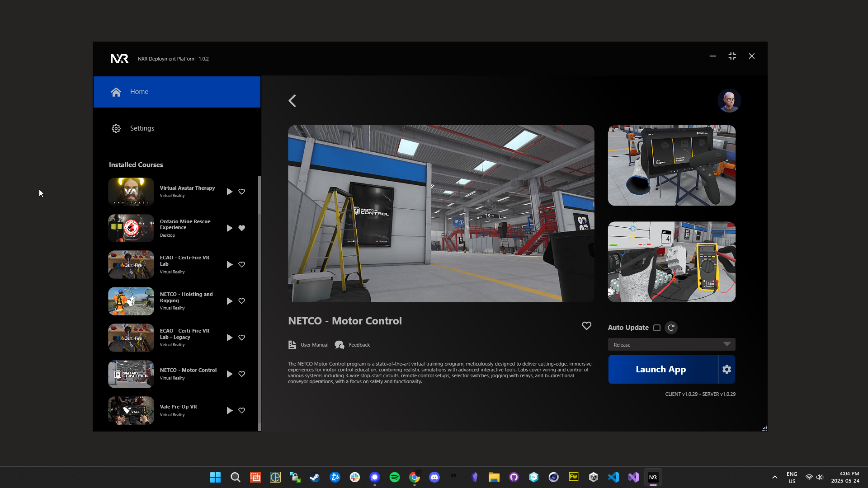Favorite NETCO Motor Control with heart icon
The image size is (868, 488).
coord(586,326)
